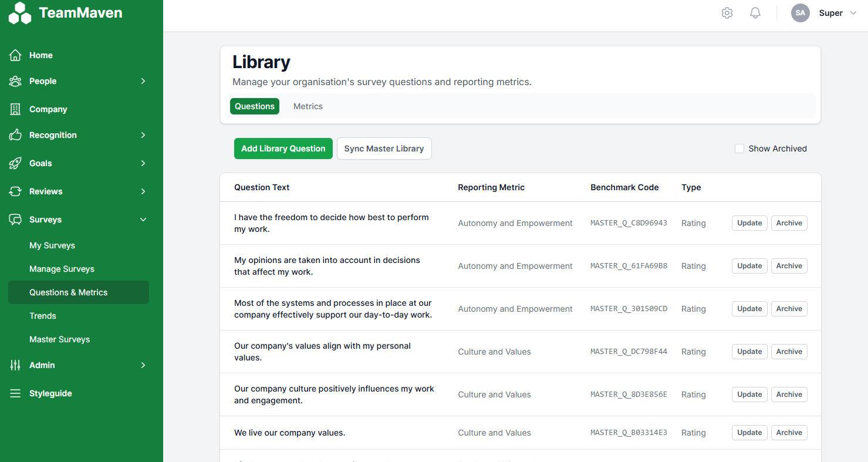Screen dimensions: 868x462
Task: Click the Question Text column header
Action: (262, 187)
